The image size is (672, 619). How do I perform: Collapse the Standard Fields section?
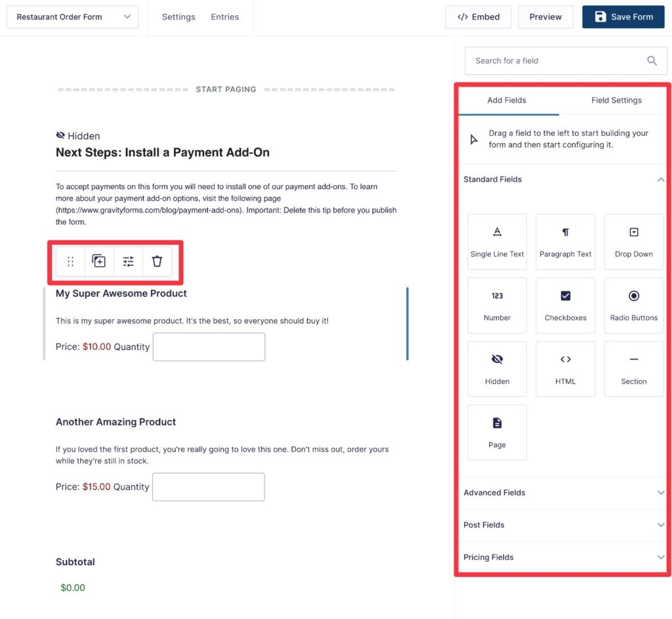[x=661, y=179]
